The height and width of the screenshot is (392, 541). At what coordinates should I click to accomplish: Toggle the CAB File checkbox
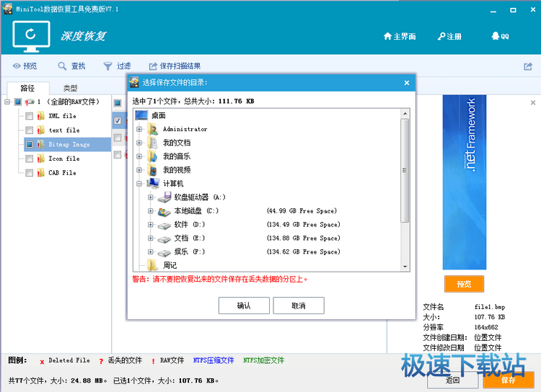click(x=30, y=172)
